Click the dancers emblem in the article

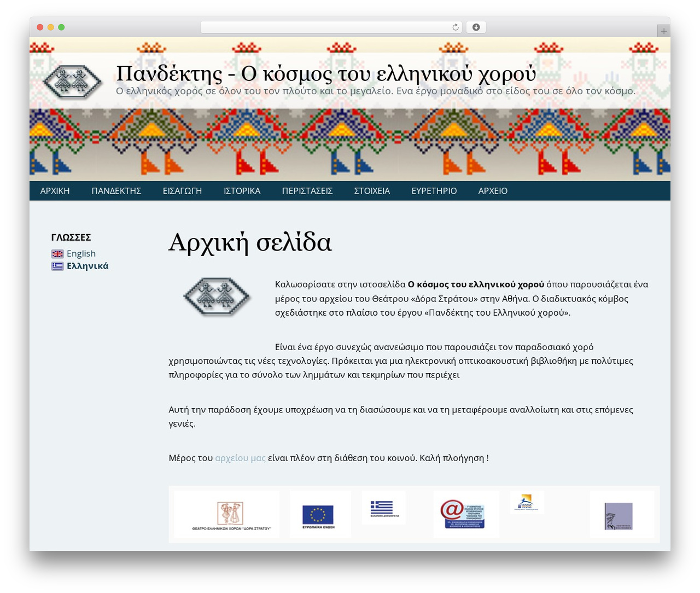[x=217, y=296]
